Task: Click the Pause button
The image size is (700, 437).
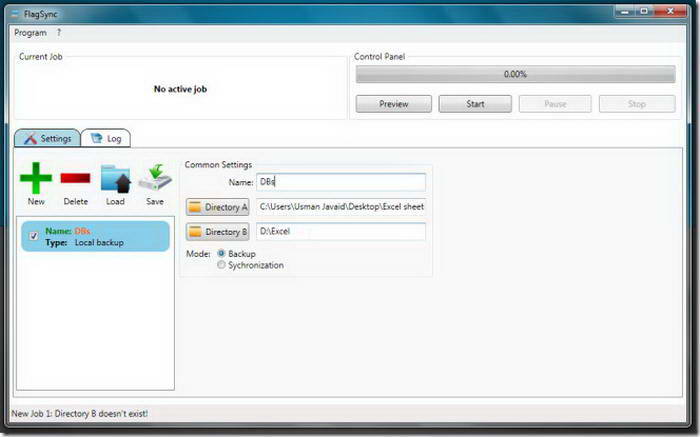Action: pyautogui.click(x=555, y=104)
